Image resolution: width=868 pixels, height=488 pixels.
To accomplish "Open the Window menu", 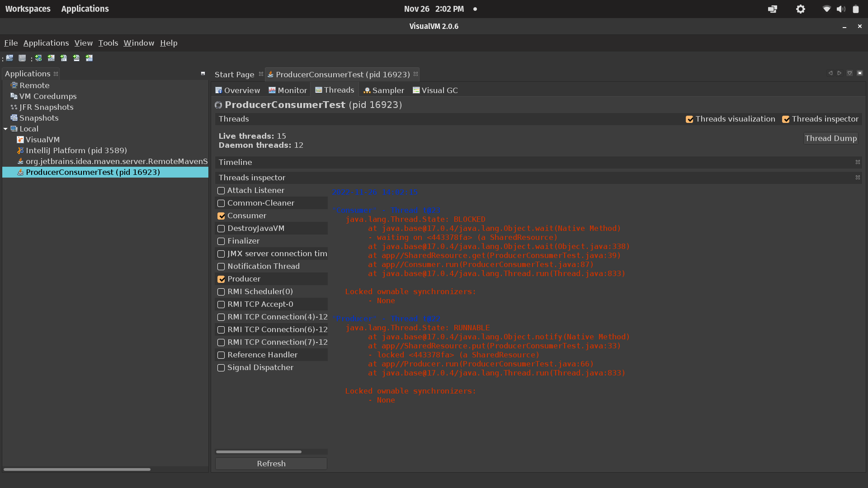I will click(138, 42).
